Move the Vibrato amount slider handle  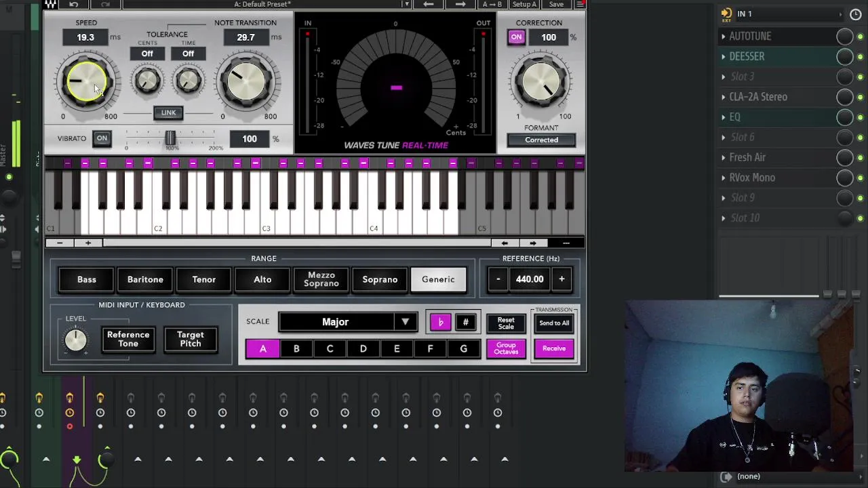[x=170, y=138]
